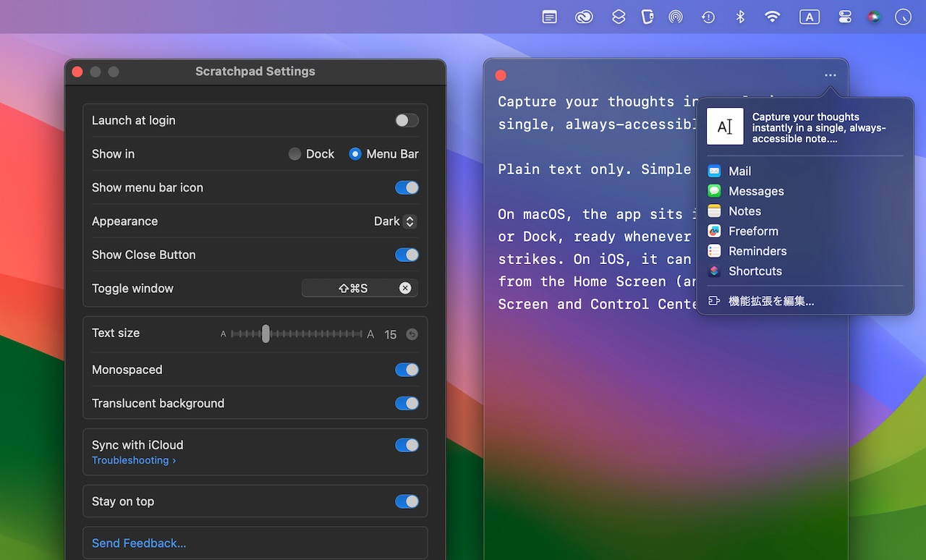
Task: Click the text size value 15
Action: point(391,334)
